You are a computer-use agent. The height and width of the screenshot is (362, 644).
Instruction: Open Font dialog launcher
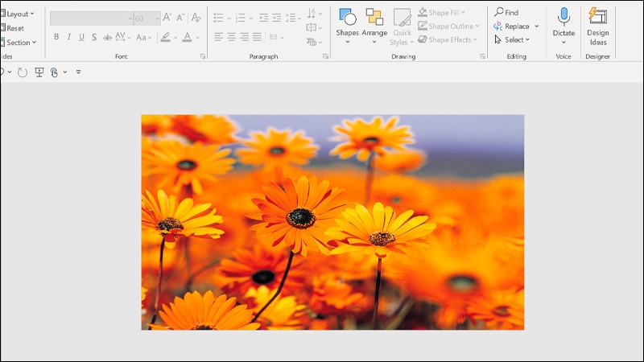tap(203, 56)
